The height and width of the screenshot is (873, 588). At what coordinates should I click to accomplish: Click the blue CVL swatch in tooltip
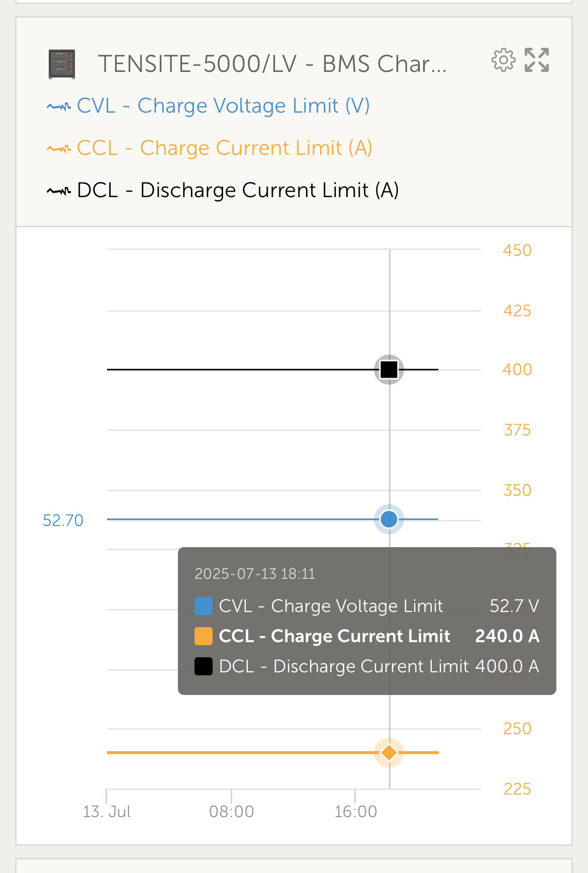pyautogui.click(x=204, y=606)
